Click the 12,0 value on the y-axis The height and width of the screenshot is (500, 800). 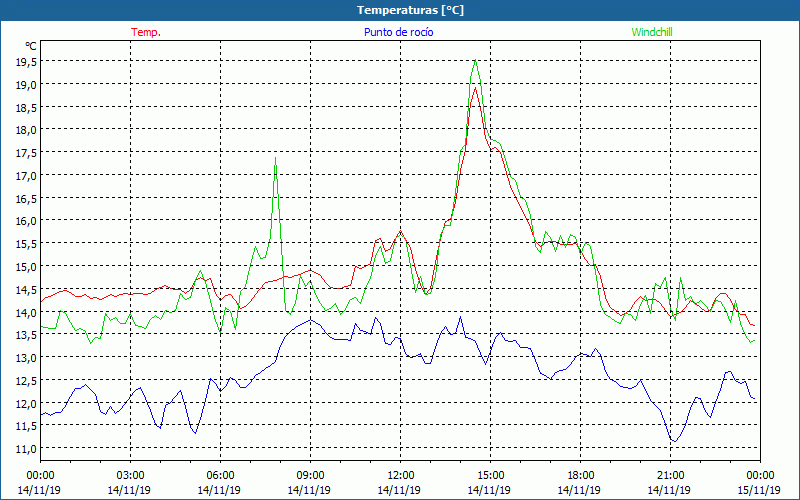coord(27,403)
